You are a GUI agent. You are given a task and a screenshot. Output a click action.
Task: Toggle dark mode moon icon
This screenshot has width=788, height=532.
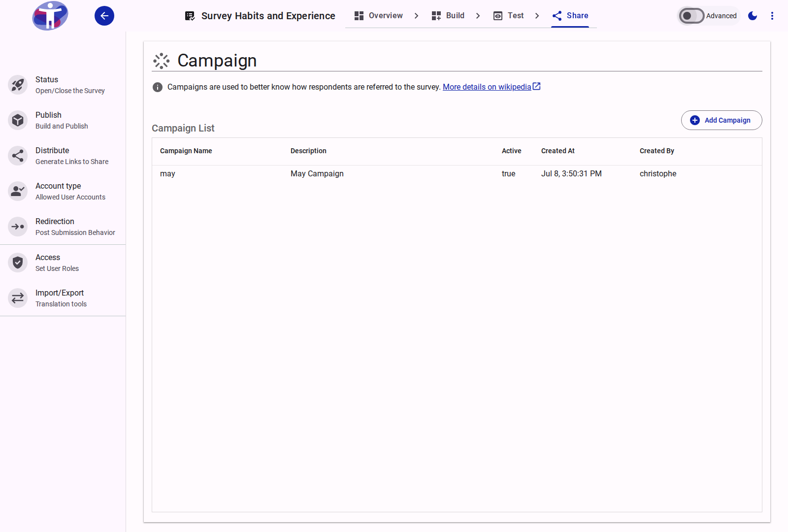[x=753, y=16]
